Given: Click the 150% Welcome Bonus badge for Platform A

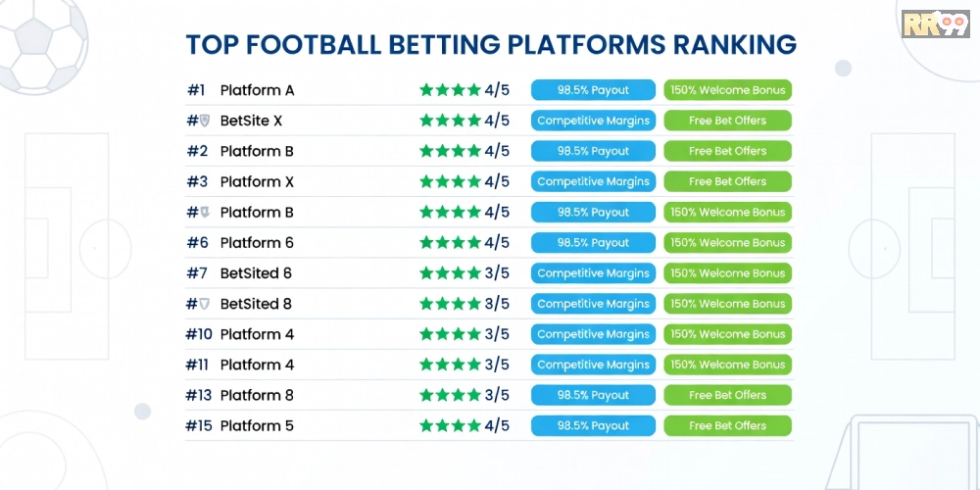Looking at the screenshot, I should coord(727,90).
